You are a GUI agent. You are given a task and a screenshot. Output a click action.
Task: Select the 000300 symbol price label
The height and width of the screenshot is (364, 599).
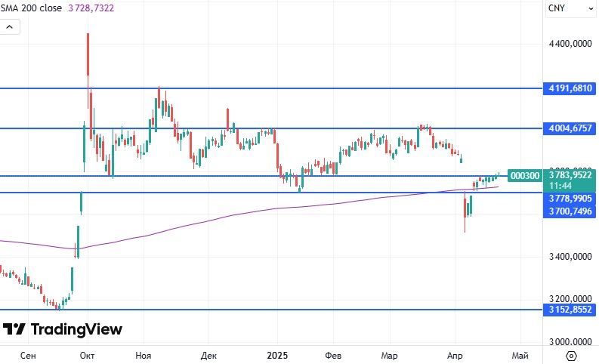[525, 175]
